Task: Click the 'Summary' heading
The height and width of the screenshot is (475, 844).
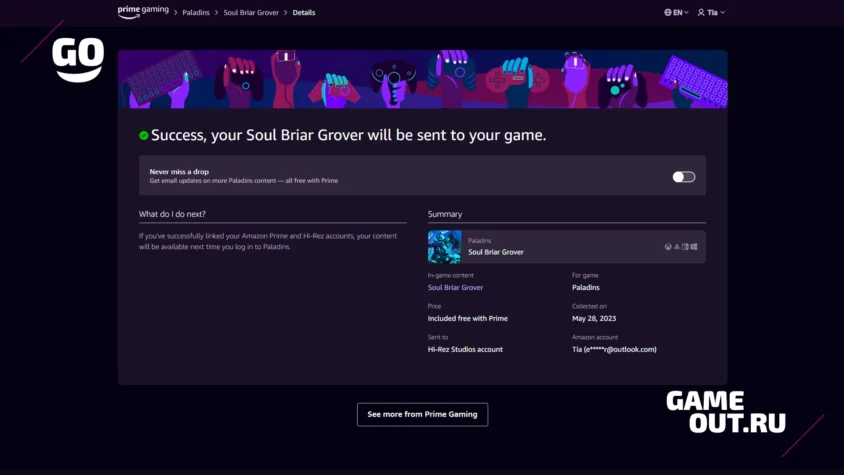Action: [445, 214]
